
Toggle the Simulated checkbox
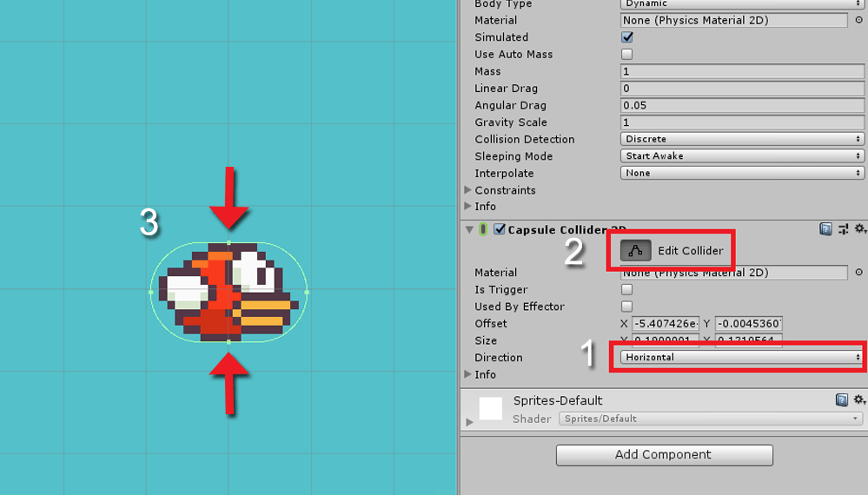[x=626, y=37]
